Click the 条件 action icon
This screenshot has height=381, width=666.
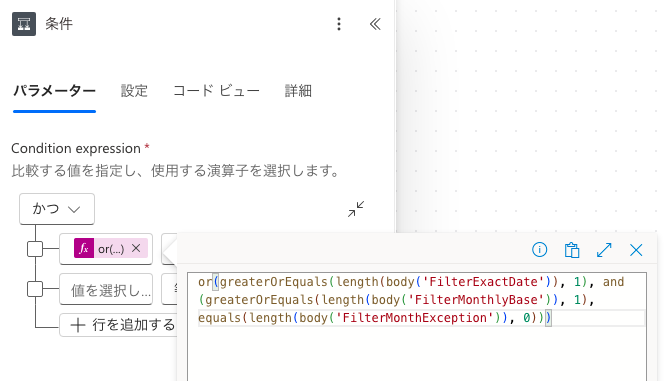24,24
